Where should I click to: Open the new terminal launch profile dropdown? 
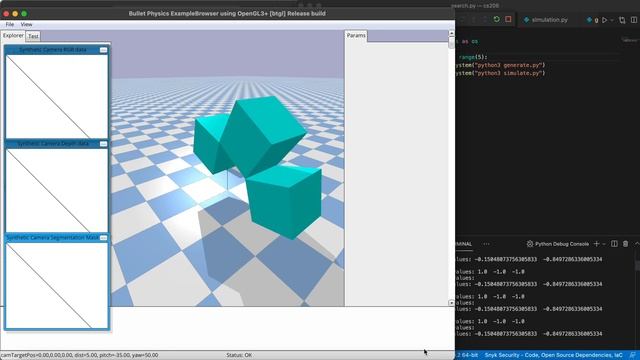click(604, 244)
